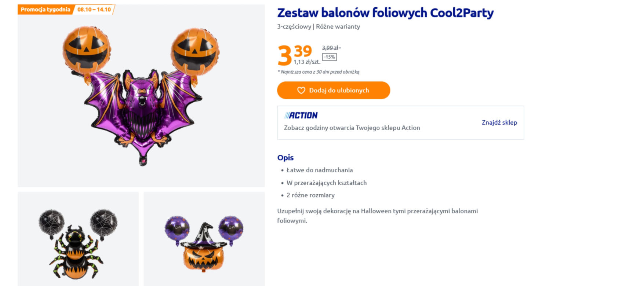
Task: Select the witch pumpkin balloon thumbnail
Action: pyautogui.click(x=204, y=239)
